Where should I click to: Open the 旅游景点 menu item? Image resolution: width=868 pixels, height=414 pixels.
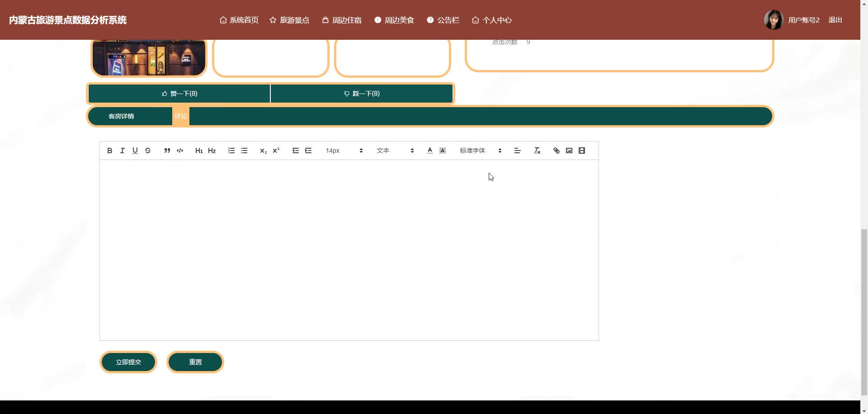tap(289, 20)
